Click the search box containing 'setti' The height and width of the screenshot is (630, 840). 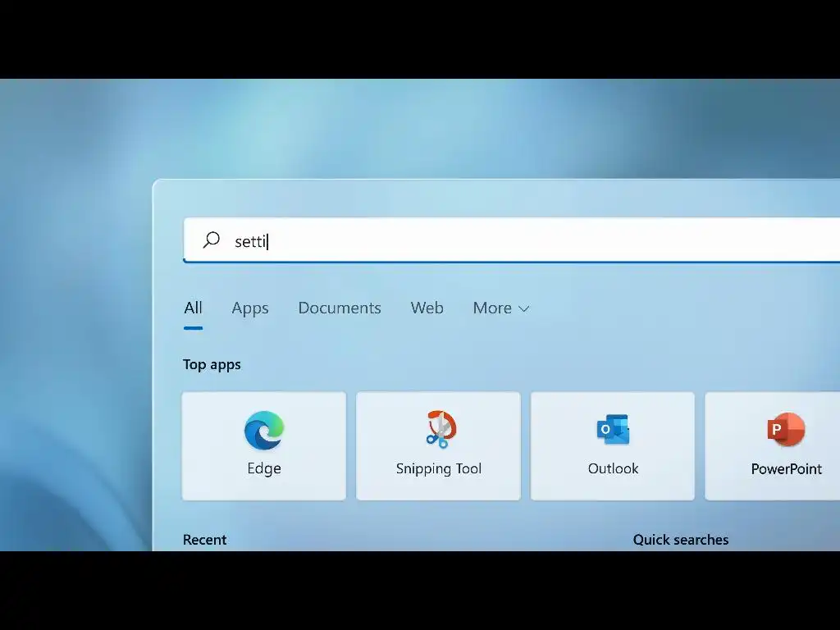tap(512, 240)
